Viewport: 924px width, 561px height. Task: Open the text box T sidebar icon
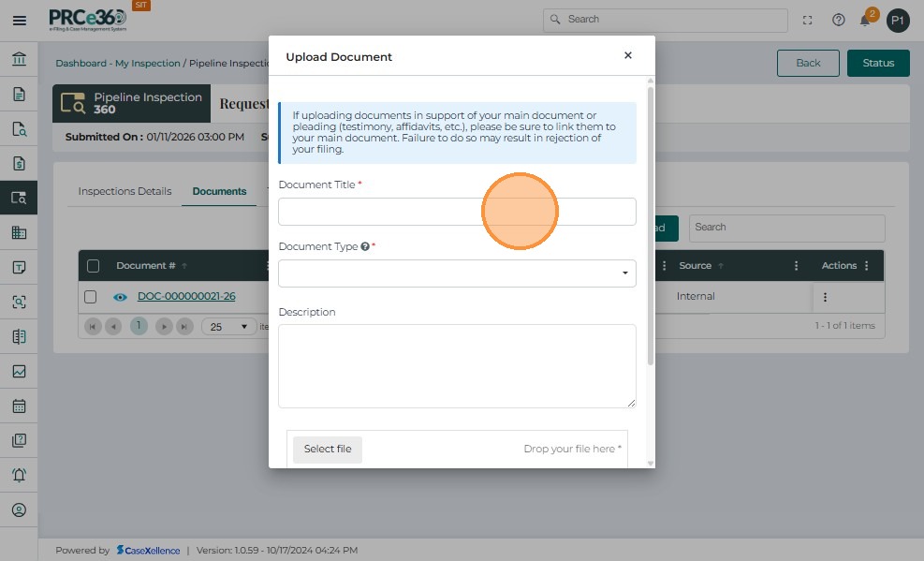pyautogui.click(x=19, y=267)
